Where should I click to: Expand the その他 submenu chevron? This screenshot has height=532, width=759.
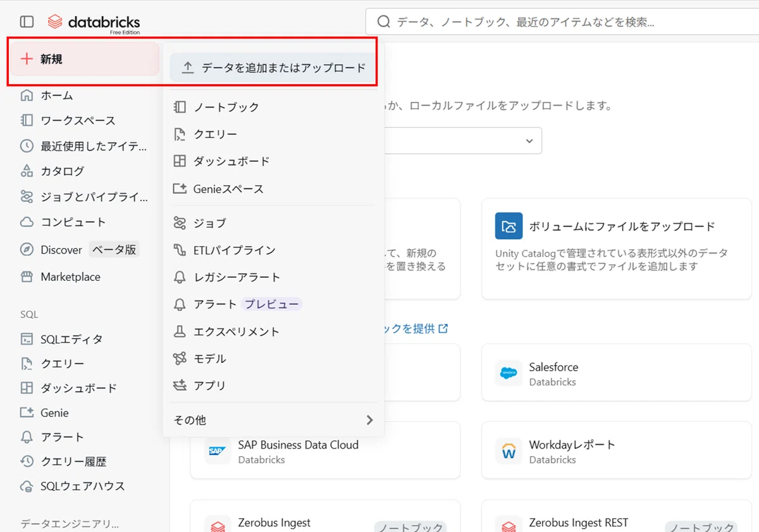pos(370,420)
